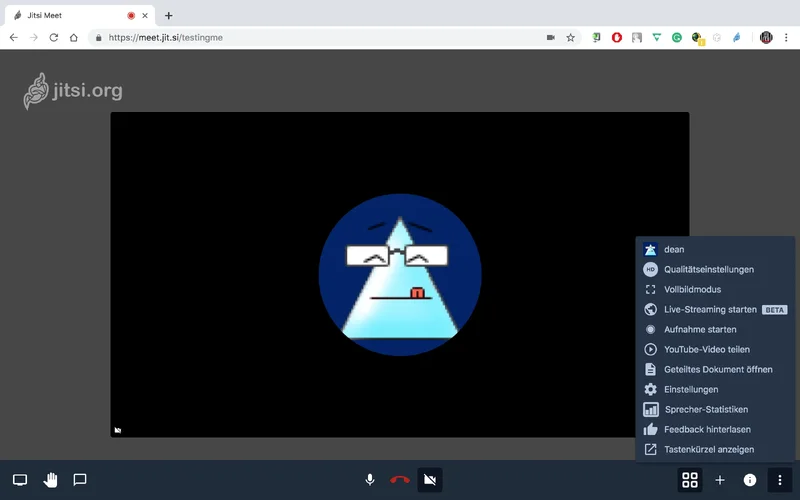Enter Vollbildmodus from the menu

(715, 289)
